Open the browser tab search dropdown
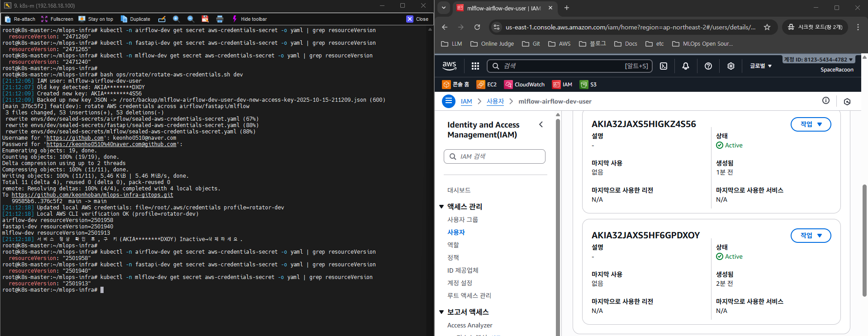 (x=444, y=8)
